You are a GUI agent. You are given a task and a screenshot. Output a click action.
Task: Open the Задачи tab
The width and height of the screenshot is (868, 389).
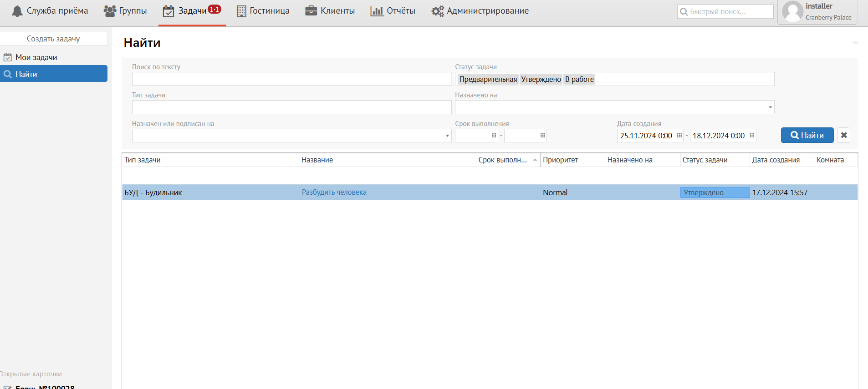click(x=192, y=11)
